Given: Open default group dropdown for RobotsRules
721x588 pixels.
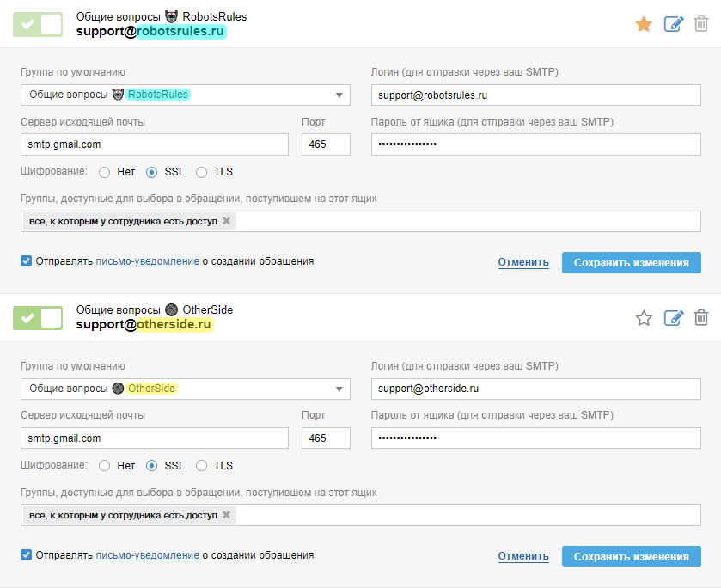Looking at the screenshot, I should pyautogui.click(x=185, y=95).
